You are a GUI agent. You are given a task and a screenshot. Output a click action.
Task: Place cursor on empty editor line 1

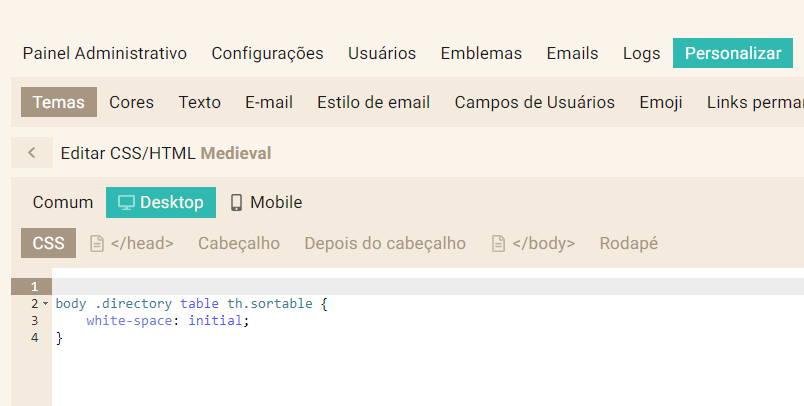point(428,287)
